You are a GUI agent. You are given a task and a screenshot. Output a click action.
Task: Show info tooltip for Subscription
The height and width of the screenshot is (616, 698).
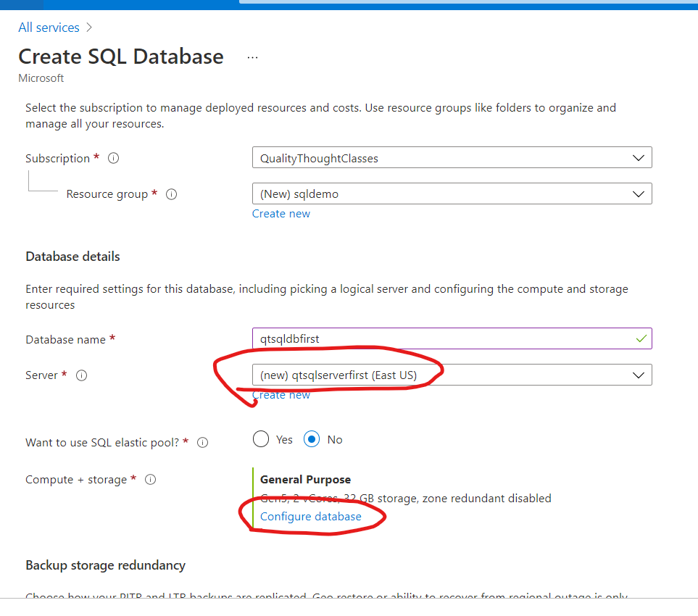(x=114, y=158)
